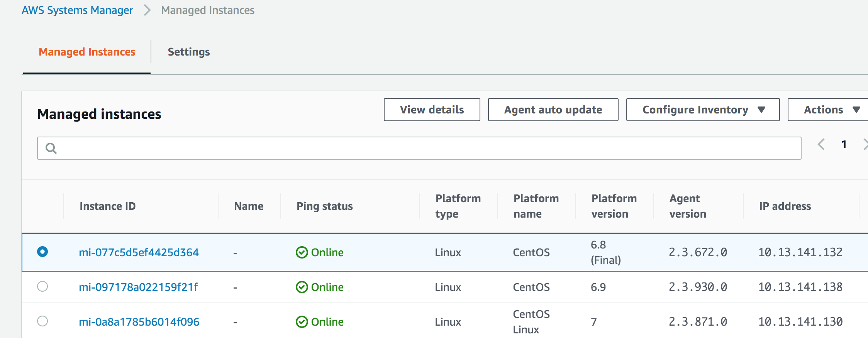Open AWS Systems Manager breadcrumb link

tap(77, 10)
